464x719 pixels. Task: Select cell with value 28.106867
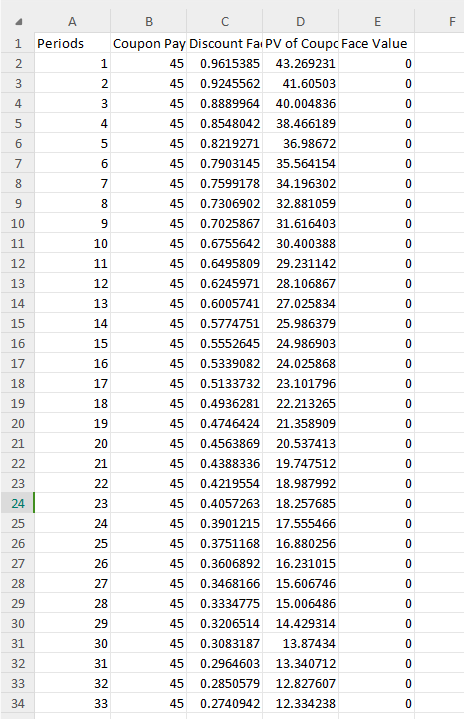click(300, 283)
